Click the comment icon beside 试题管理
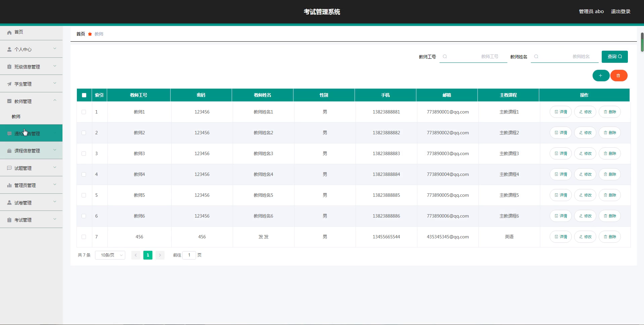This screenshot has height=325, width=644. coord(9,168)
